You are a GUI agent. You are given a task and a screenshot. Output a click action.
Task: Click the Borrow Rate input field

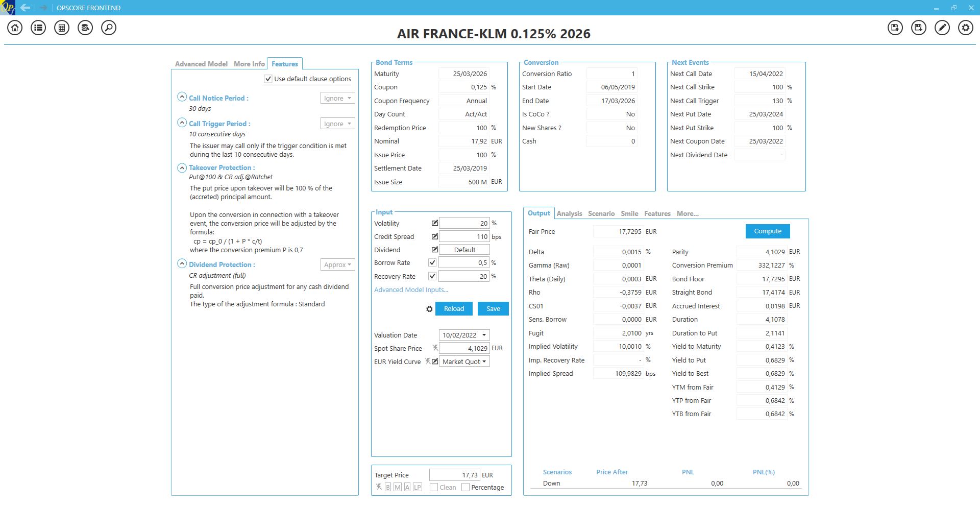point(464,262)
